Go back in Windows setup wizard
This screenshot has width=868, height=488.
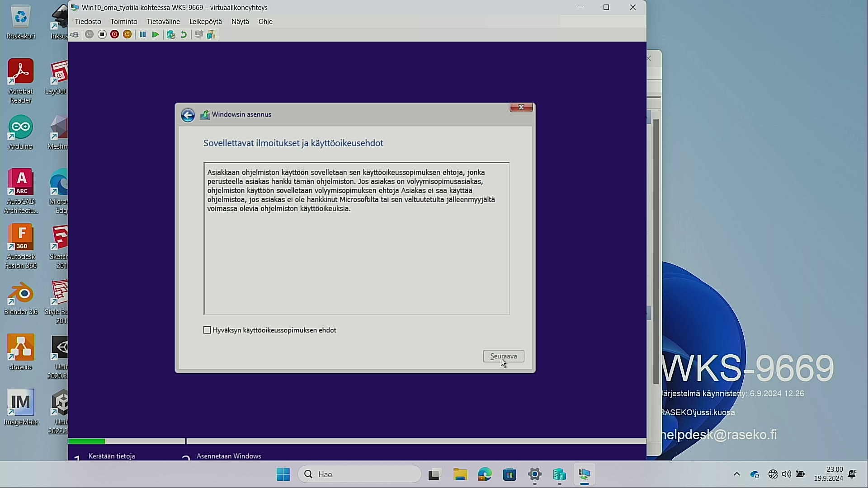(188, 115)
